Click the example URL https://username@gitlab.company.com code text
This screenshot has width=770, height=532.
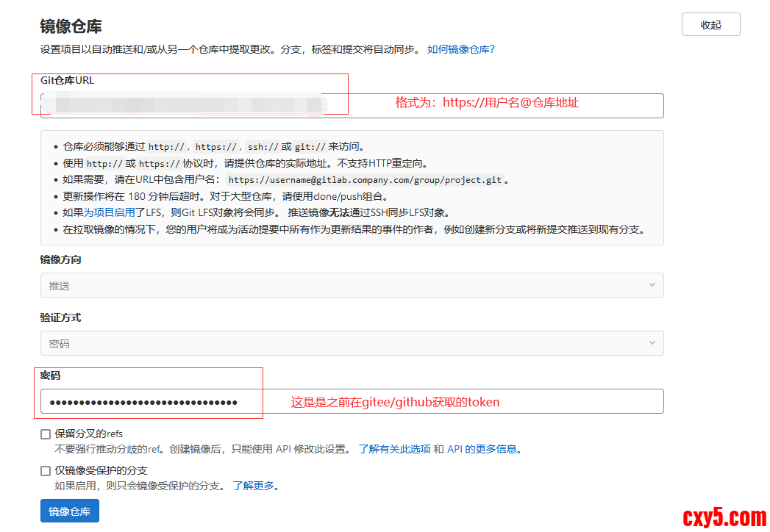pos(366,180)
